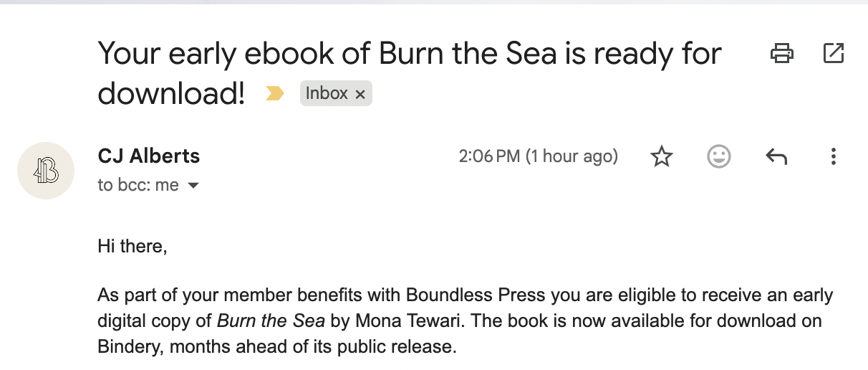
Task: Open the email in a new window
Action: [834, 53]
